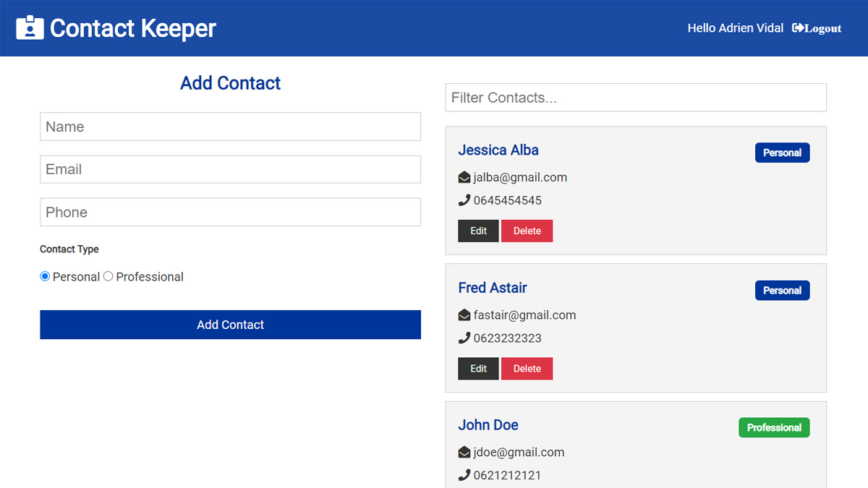Image resolution: width=868 pixels, height=488 pixels.
Task: Delete the Fred Astair contact
Action: tap(527, 369)
